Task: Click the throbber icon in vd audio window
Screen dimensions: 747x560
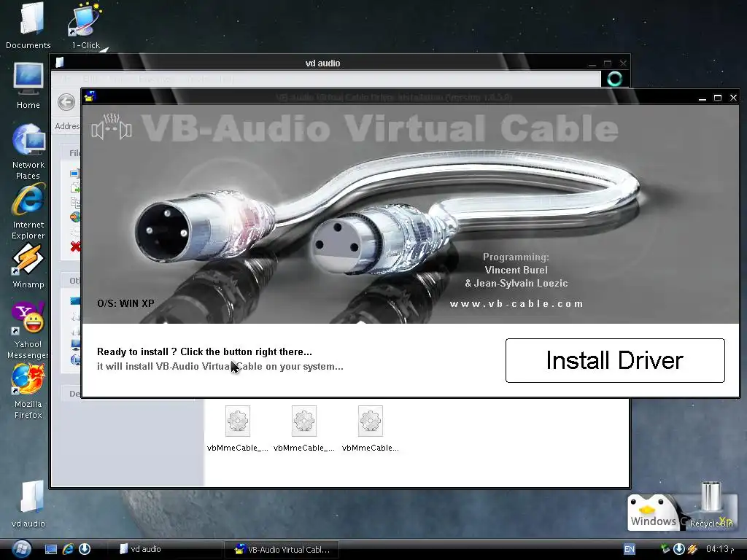Action: pos(614,79)
